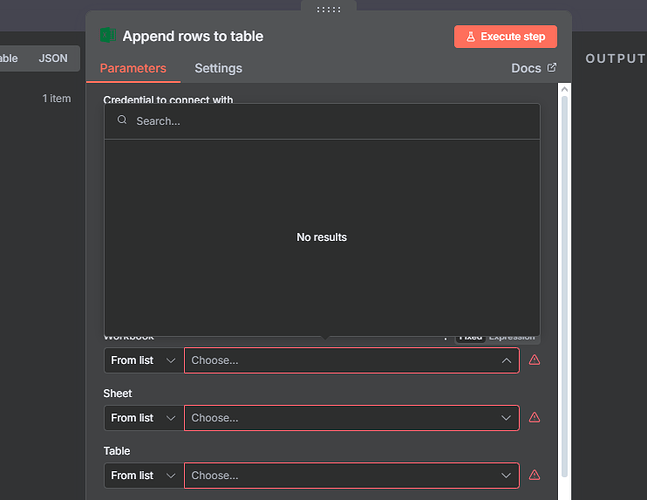This screenshot has width=647, height=500.
Task: Select the Parameters tab
Action: pyautogui.click(x=133, y=68)
